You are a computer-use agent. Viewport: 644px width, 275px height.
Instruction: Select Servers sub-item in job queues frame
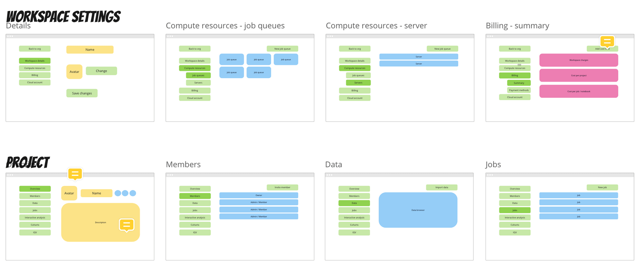[198, 83]
